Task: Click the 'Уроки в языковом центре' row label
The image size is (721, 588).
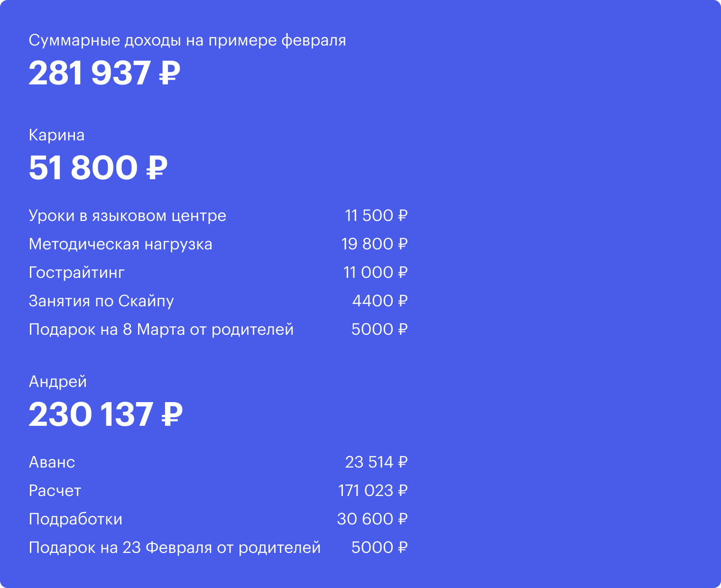Action: click(128, 216)
